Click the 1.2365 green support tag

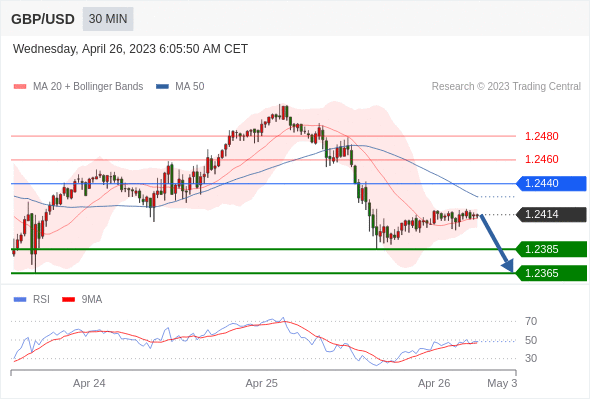pos(551,273)
